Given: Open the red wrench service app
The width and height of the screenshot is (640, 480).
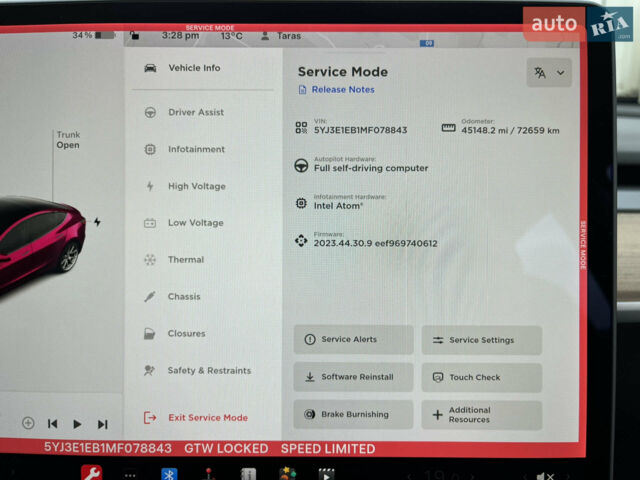Looking at the screenshot, I should pos(92,473).
